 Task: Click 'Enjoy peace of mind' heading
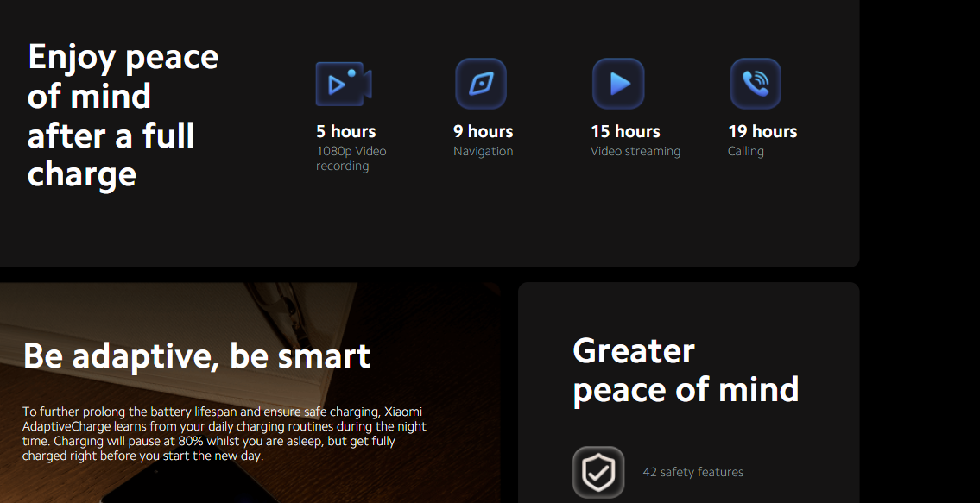pos(123,116)
